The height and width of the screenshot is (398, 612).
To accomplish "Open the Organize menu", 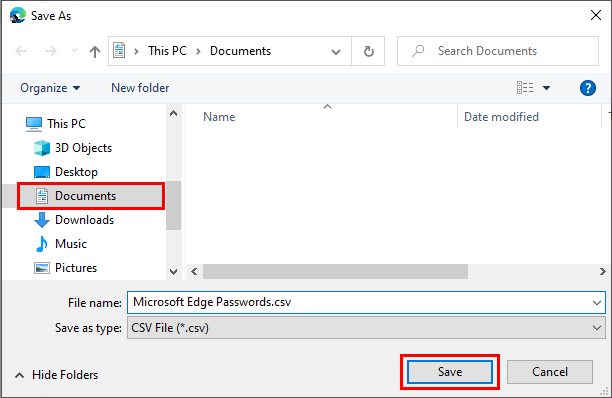I will click(50, 88).
